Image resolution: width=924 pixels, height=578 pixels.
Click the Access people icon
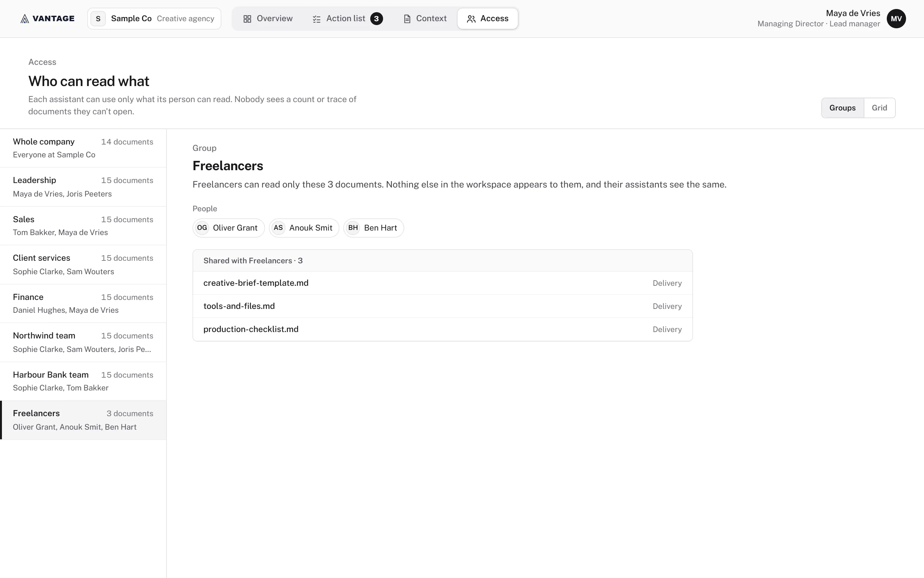(471, 19)
